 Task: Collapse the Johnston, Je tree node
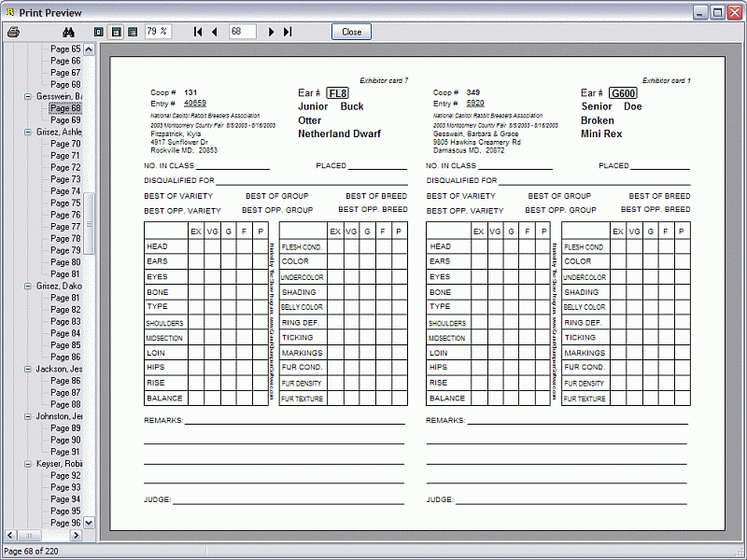coord(28,416)
